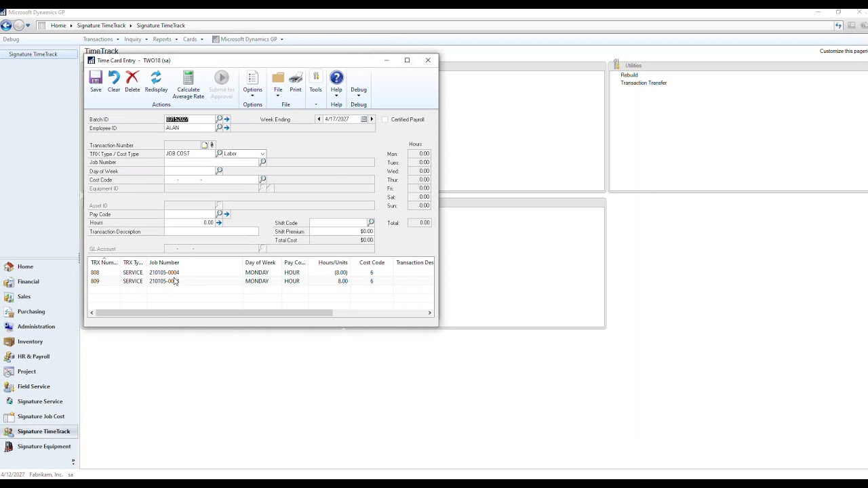Open Financial in navigation pane
This screenshot has height=488, width=868.
28,282
